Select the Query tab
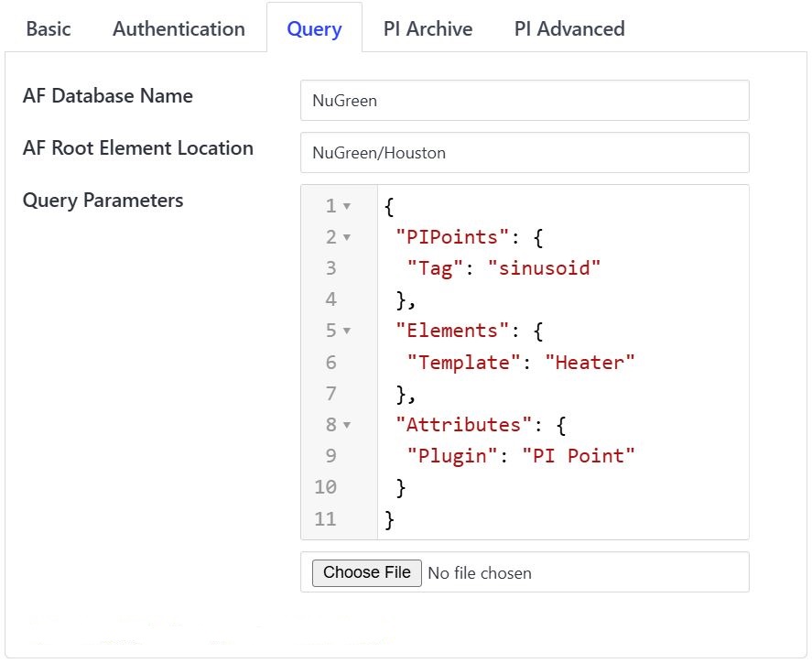The height and width of the screenshot is (663, 812). point(314,28)
